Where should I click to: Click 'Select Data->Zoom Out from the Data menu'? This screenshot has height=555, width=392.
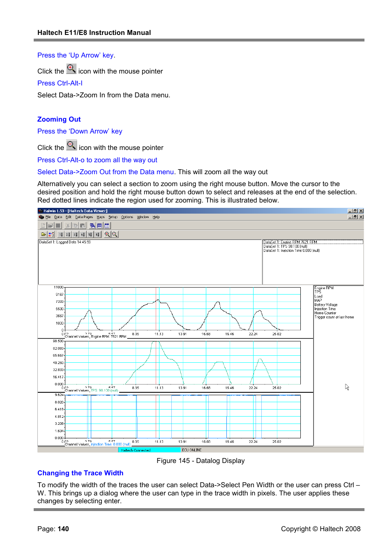click(106, 172)
